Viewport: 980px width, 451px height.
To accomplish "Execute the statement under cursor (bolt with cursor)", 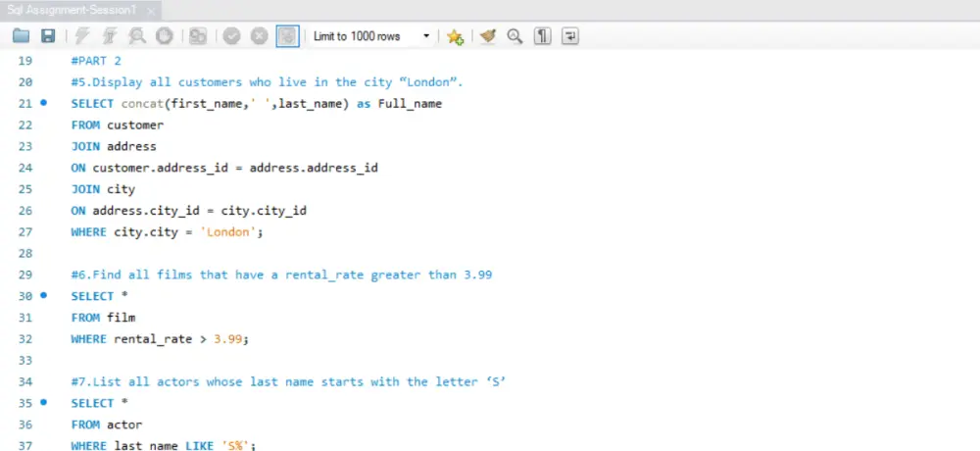I will (x=110, y=36).
